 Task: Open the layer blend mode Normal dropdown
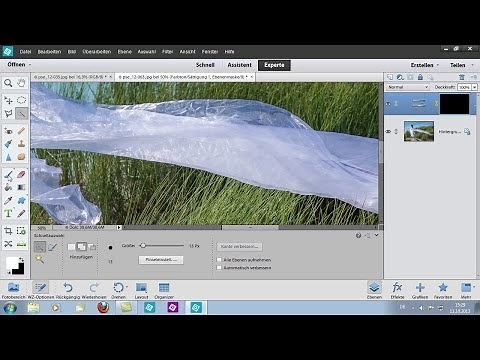pyautogui.click(x=407, y=87)
